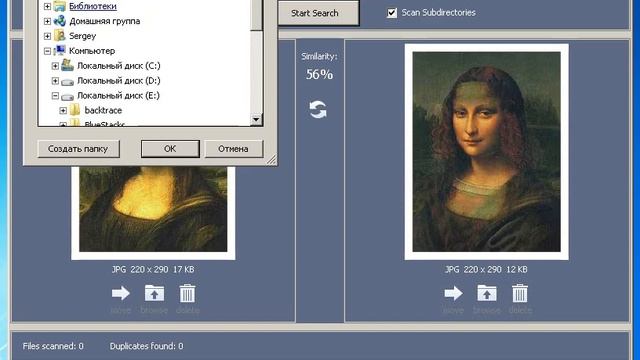This screenshot has width=640, height=360.
Task: Select the backtrace folder label
Action: [103, 110]
